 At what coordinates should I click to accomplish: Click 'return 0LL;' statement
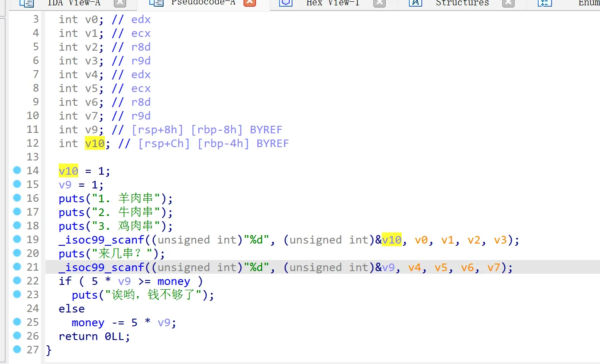click(x=94, y=336)
